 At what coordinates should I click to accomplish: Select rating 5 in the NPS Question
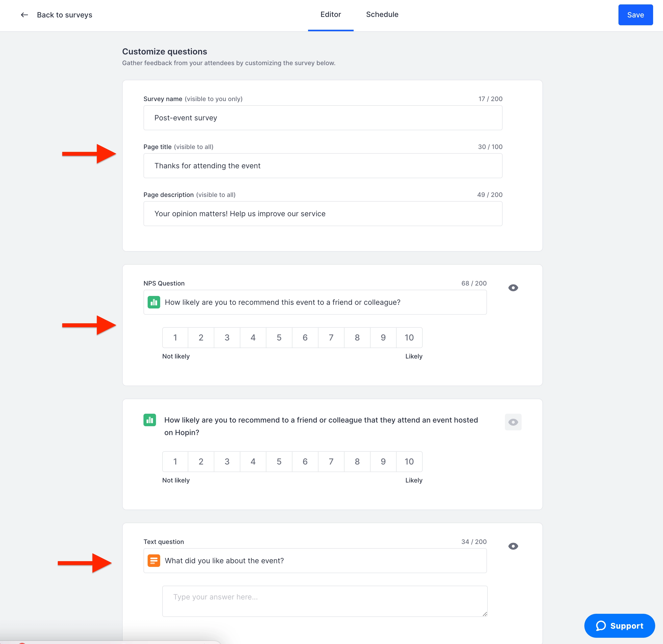[279, 337]
